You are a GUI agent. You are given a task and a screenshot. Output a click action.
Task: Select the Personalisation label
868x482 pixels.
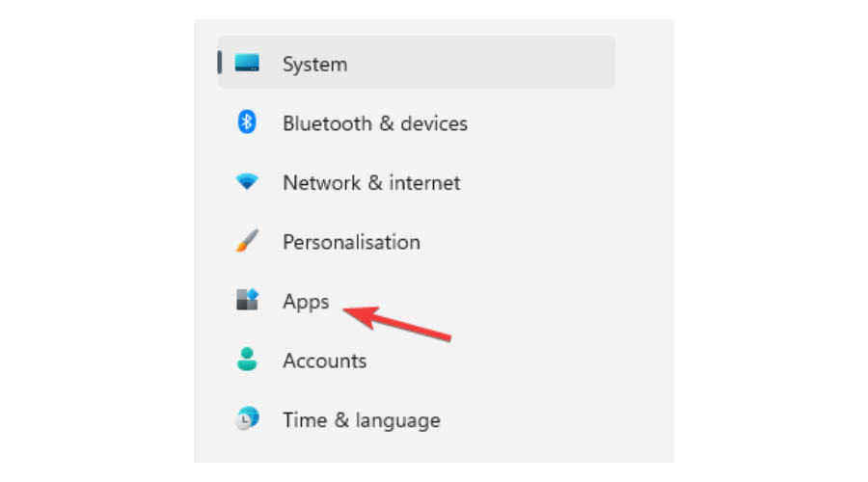tap(351, 242)
